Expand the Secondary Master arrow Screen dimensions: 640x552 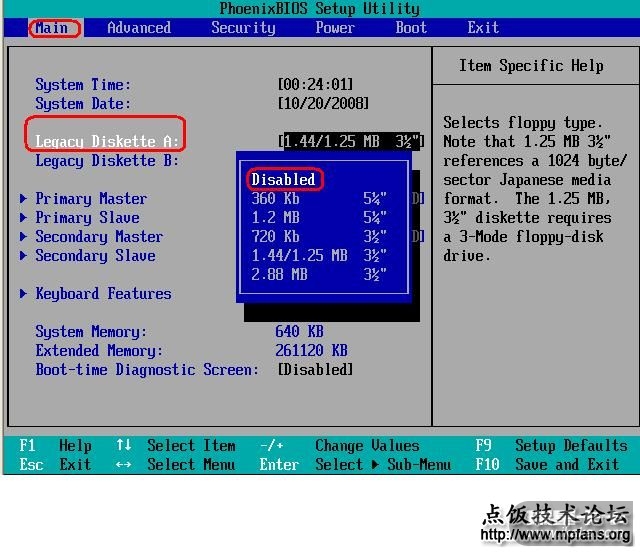23,236
